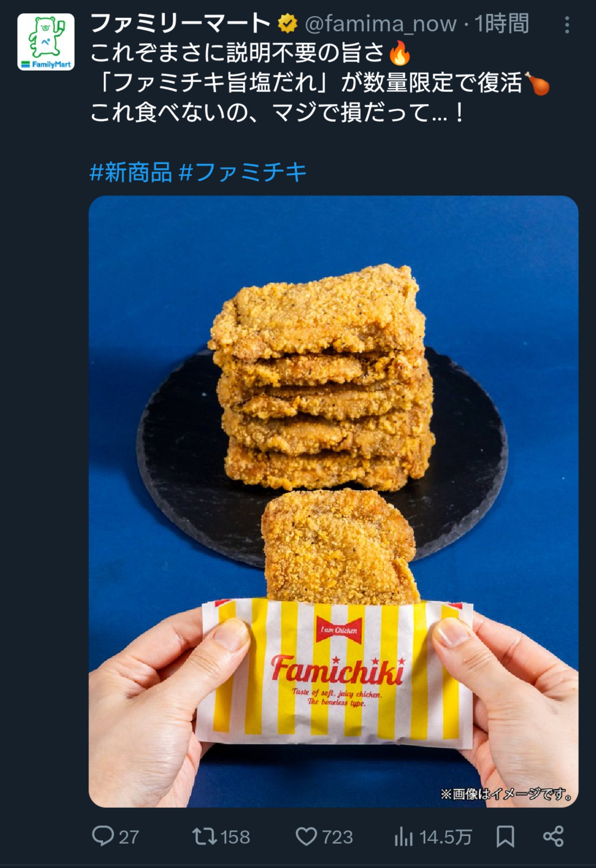Open the FamilyMart profile avatar
This screenshot has width=596, height=868.
tap(46, 42)
